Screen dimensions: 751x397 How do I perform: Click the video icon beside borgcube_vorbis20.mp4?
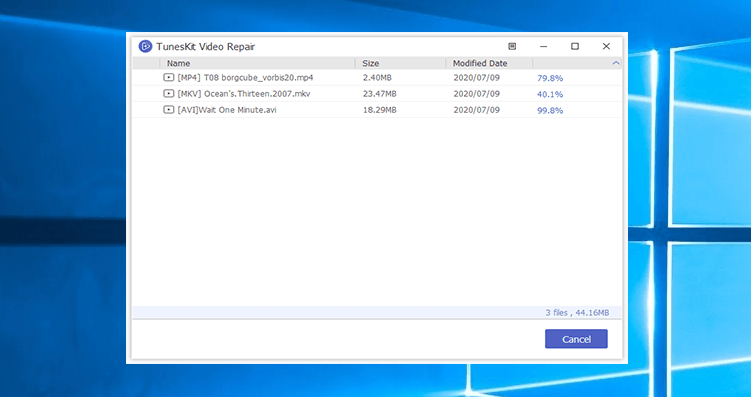[x=168, y=78]
